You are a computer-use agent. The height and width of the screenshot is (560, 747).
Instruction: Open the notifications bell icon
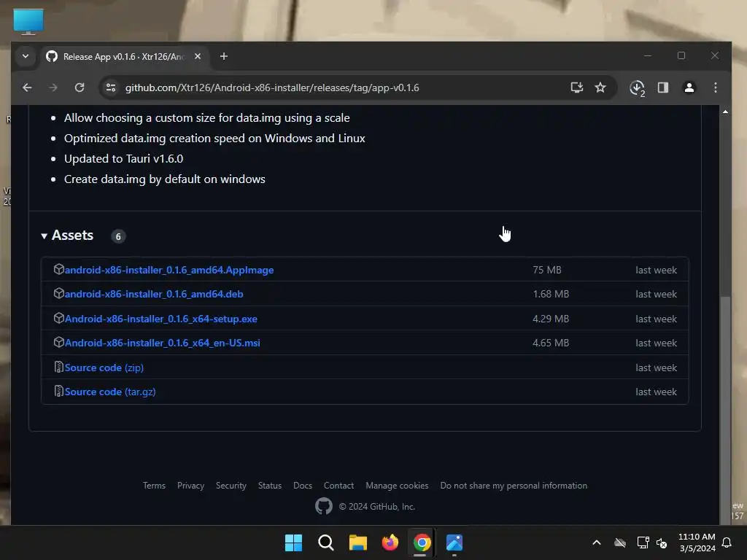point(727,542)
